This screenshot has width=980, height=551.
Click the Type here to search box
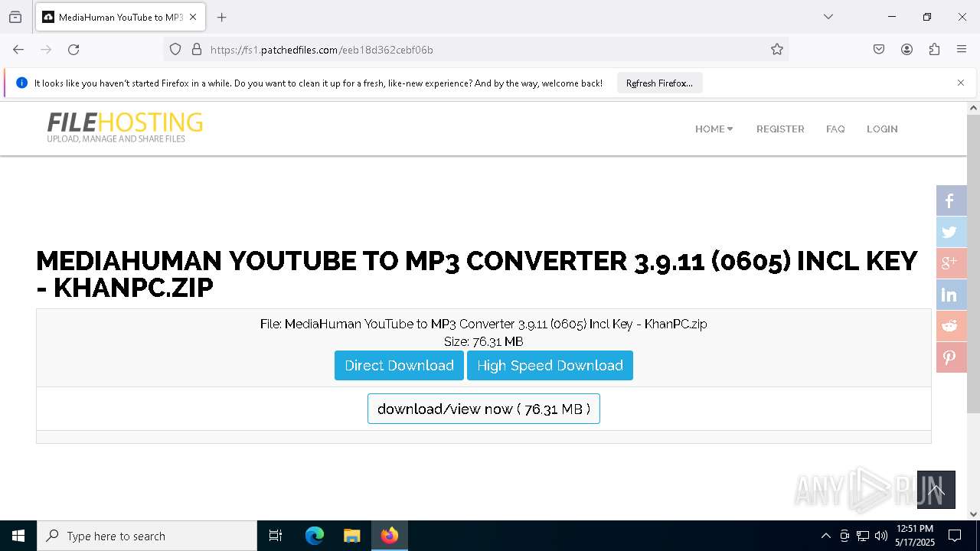point(147,536)
